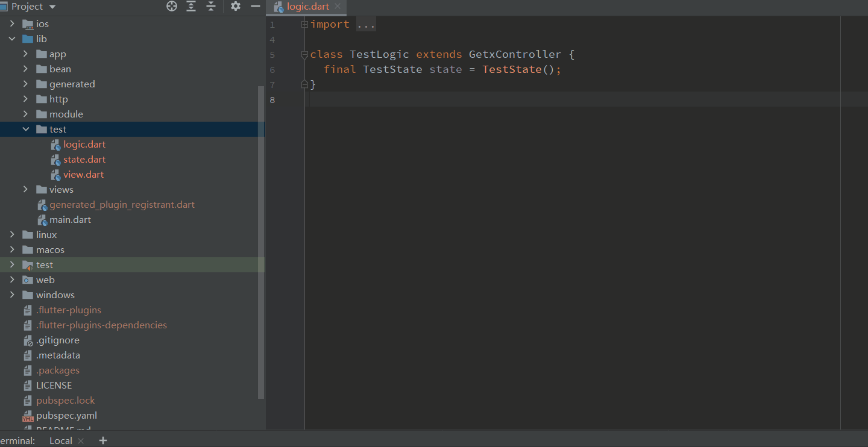Image resolution: width=868 pixels, height=447 pixels.
Task: Click the LICENSE file icon
Action: click(28, 386)
